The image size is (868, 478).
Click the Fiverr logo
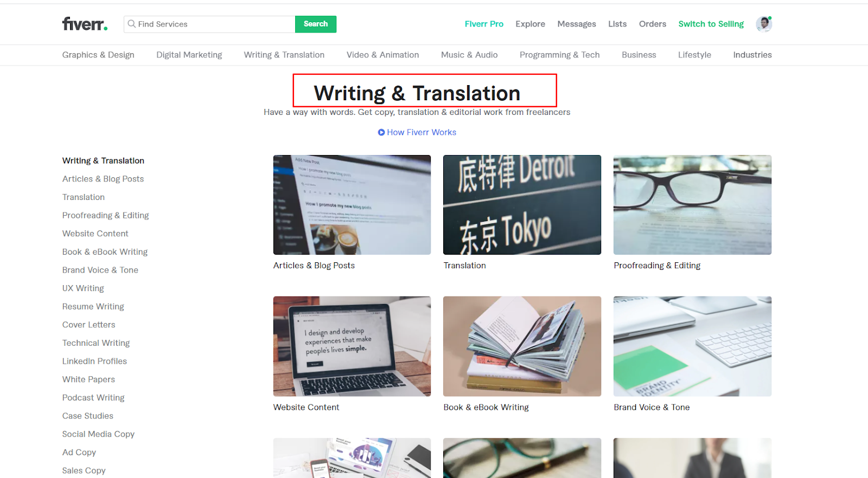click(85, 24)
